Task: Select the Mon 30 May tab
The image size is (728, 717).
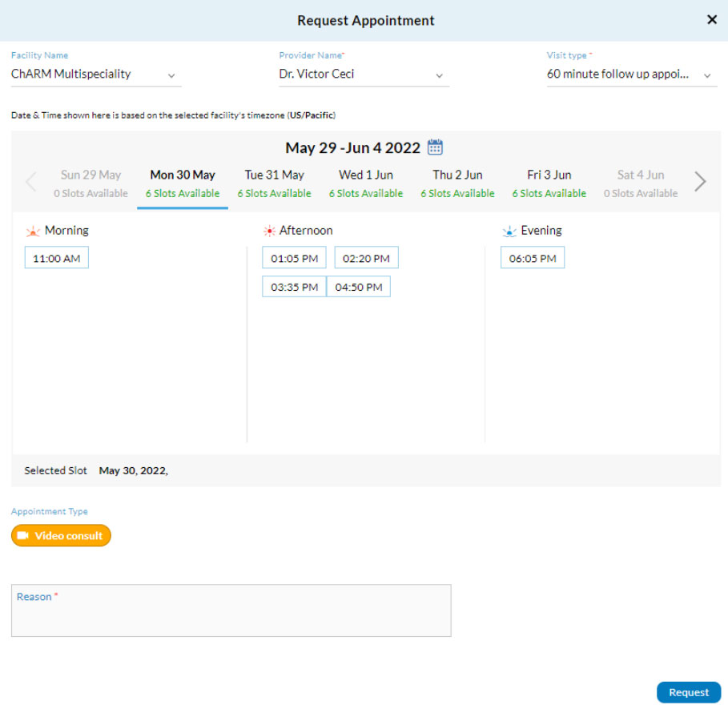Action: [183, 183]
